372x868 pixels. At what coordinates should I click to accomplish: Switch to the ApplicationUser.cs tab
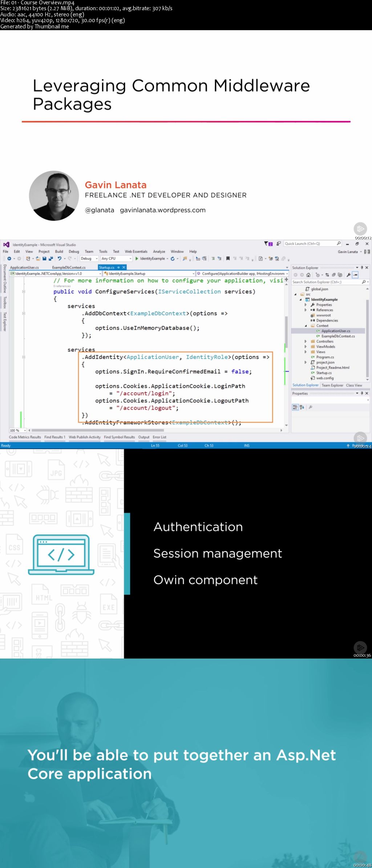point(24,267)
